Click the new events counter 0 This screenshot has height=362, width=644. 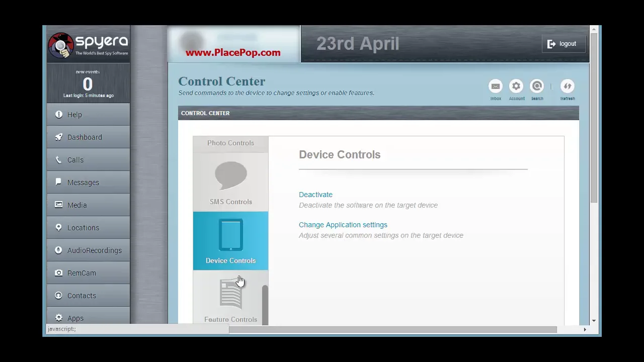pyautogui.click(x=88, y=84)
